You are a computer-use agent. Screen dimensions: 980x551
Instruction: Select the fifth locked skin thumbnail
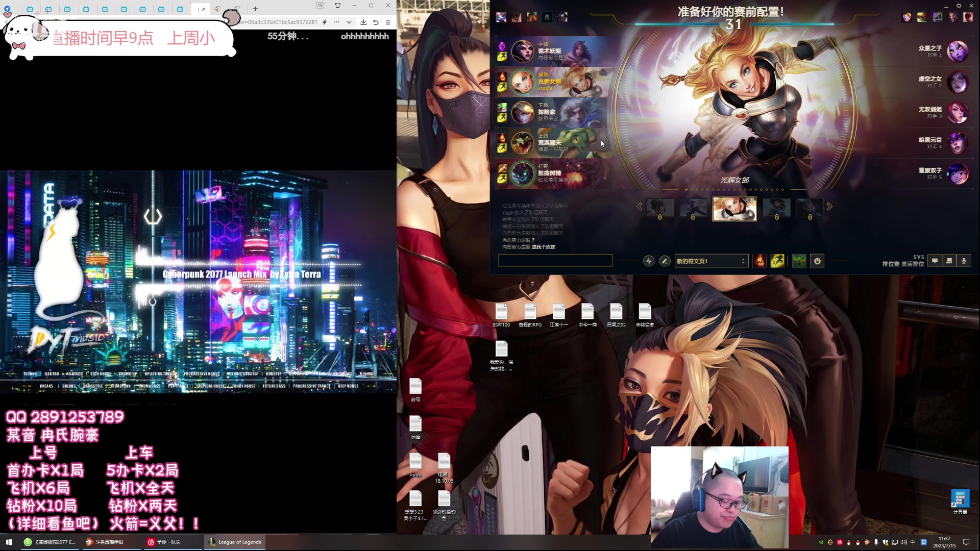coord(810,208)
